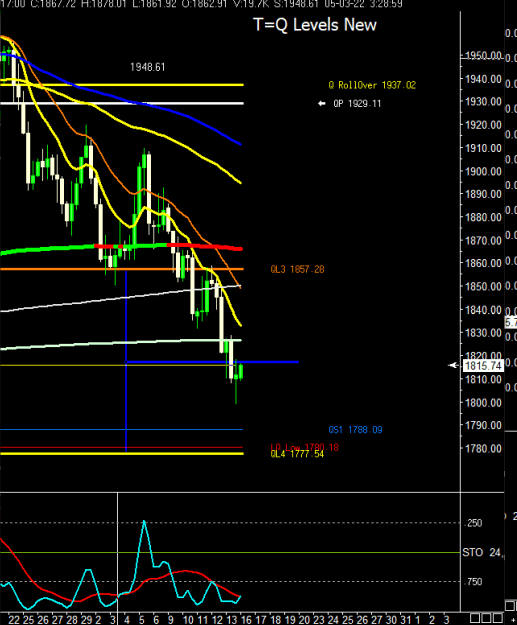The image size is (517, 625).
Task: Click date 28 on the time axis
Action: (x=72, y=620)
